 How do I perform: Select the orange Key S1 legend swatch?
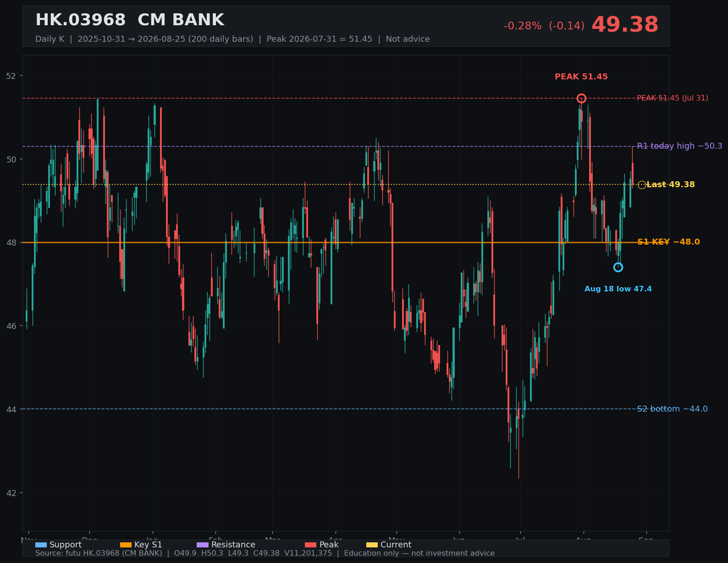click(x=126, y=545)
